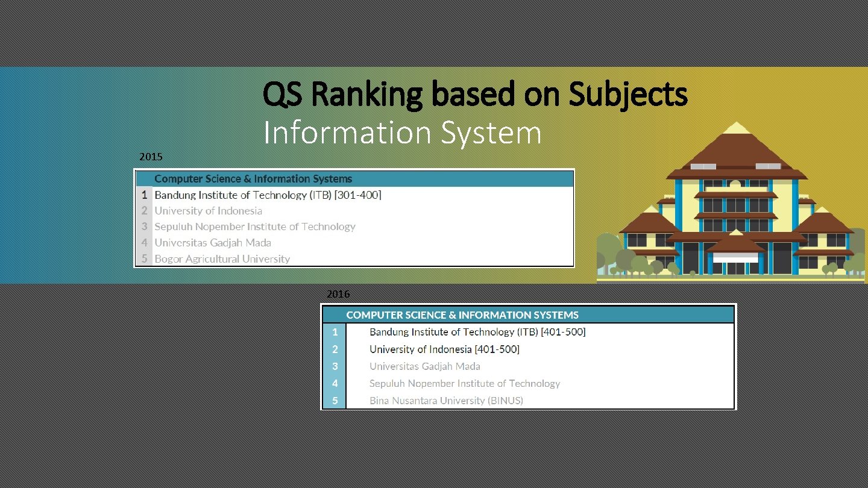868x488 pixels.
Task: Click rank number 1 in the 2015 table
Action: click(144, 195)
